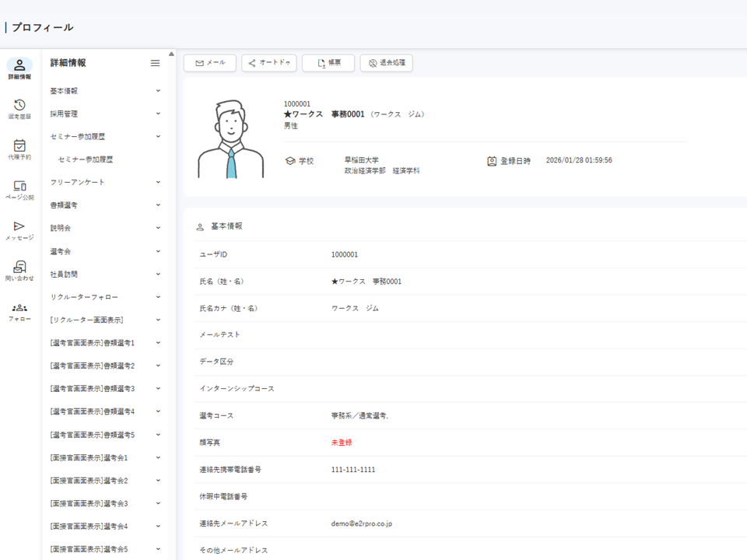The width and height of the screenshot is (747, 560).
Task: Click the envelope icon on the メール button
Action: pos(199,63)
